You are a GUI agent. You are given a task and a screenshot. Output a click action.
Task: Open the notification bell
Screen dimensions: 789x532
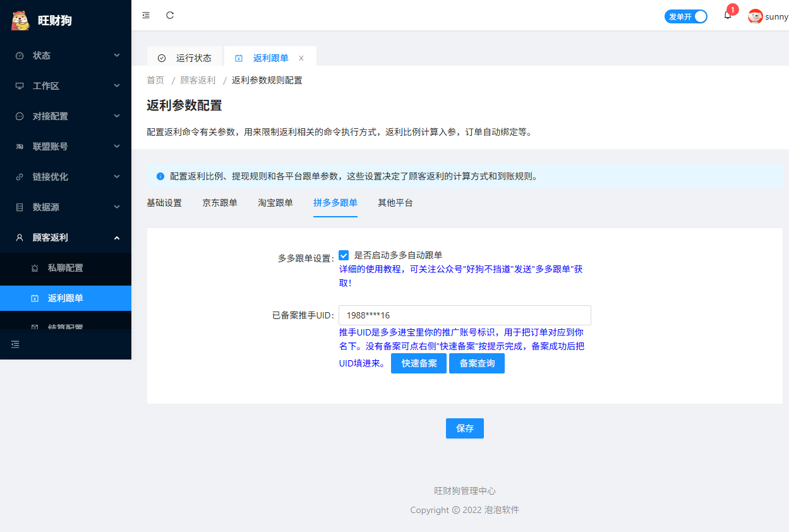[x=728, y=16]
